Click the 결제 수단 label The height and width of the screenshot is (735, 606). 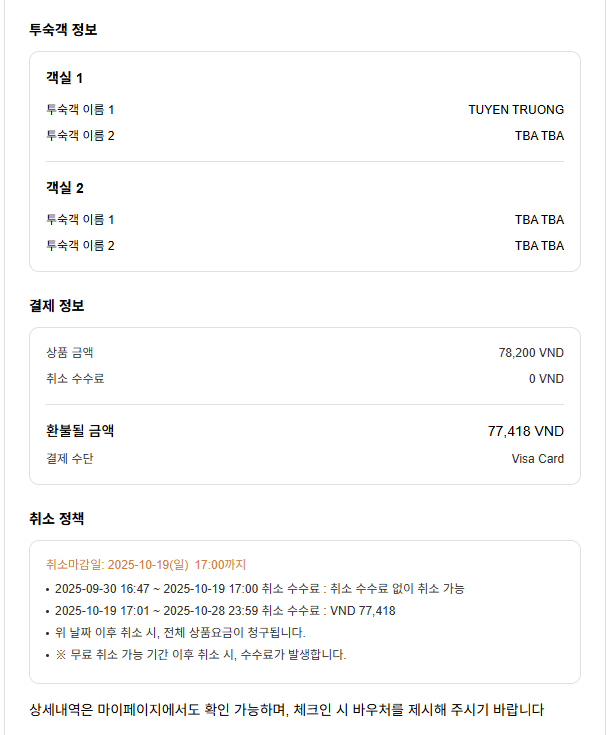pyautogui.click(x=69, y=459)
